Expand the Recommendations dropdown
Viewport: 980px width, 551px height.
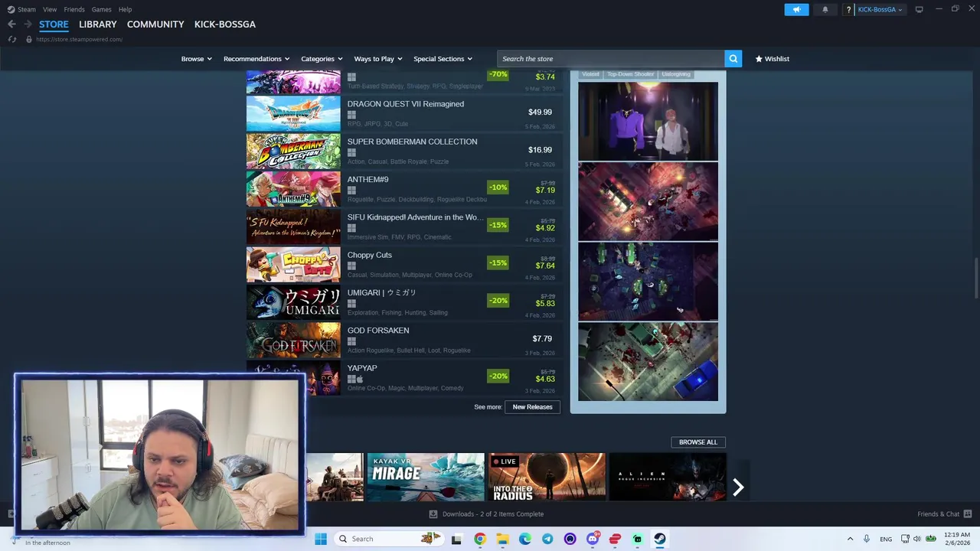(x=256, y=59)
